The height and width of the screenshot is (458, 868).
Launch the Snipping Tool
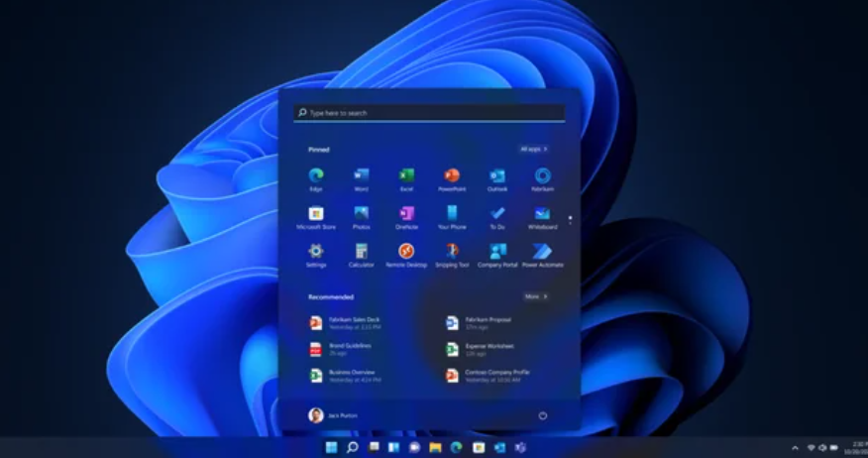(452, 256)
